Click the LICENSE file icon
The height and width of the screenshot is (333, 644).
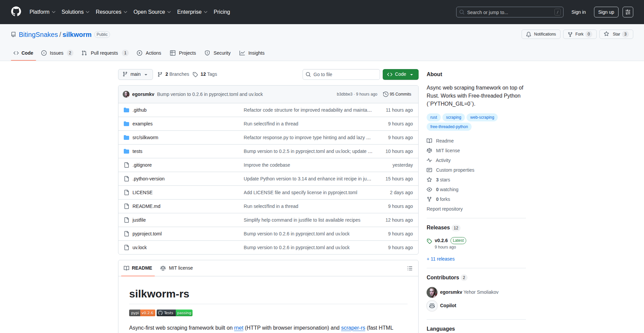pos(126,192)
